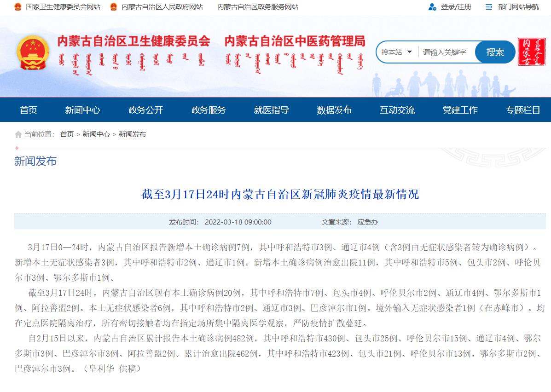
Task: Click the department site navigation icon
Action: pyautogui.click(x=489, y=7)
